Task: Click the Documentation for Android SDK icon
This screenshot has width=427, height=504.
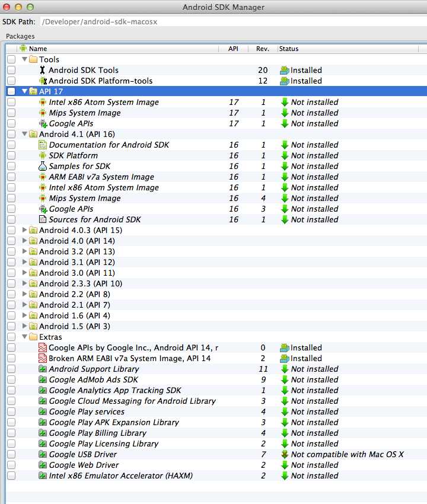Action: [43, 145]
